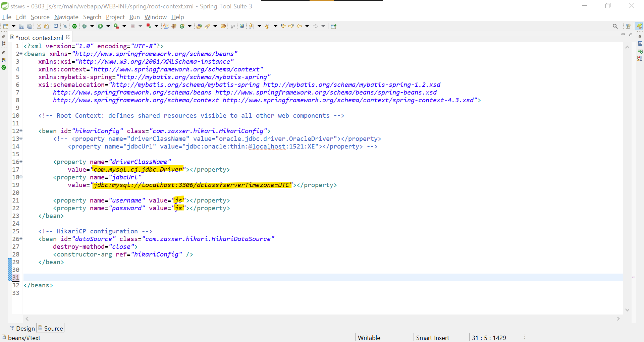Toggle Skip All Breakpoints on the toolbar

coord(65,26)
